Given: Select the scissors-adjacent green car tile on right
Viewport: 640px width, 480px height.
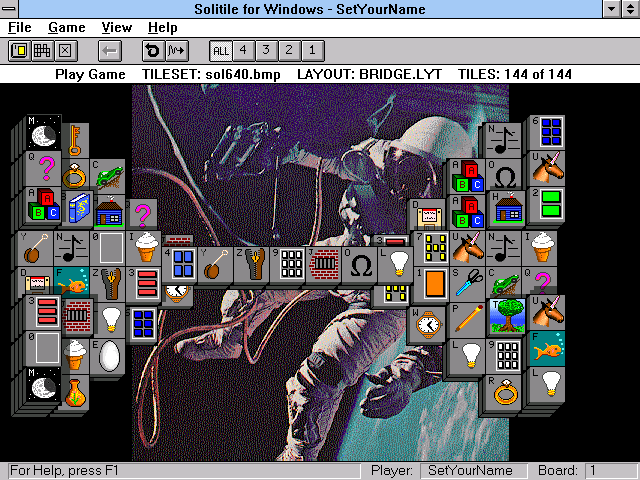Looking at the screenshot, I should tap(504, 282).
